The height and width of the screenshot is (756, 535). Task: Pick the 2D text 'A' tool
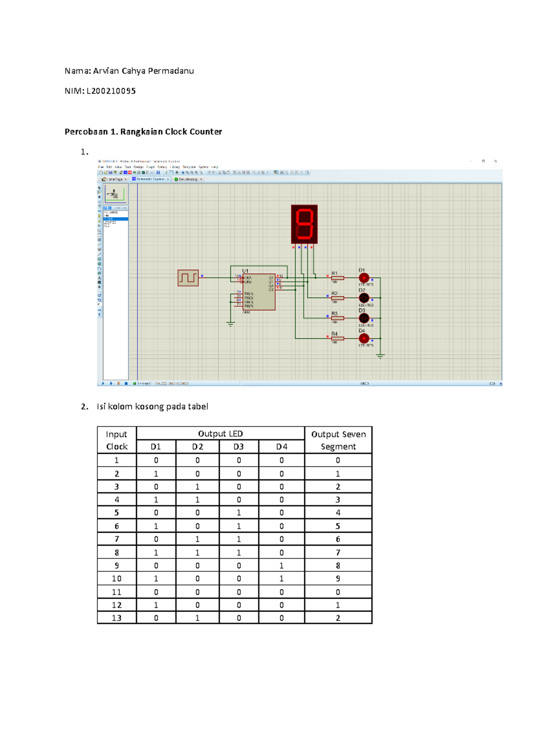tap(99, 278)
